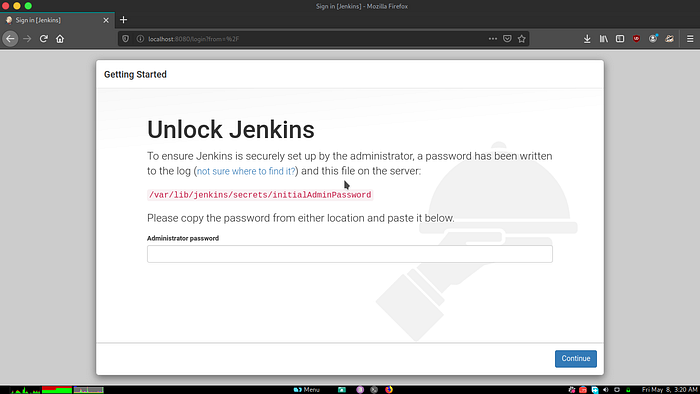Image resolution: width=700 pixels, height=394 pixels.
Task: Click the extension icon beside account
Action: coord(669,39)
